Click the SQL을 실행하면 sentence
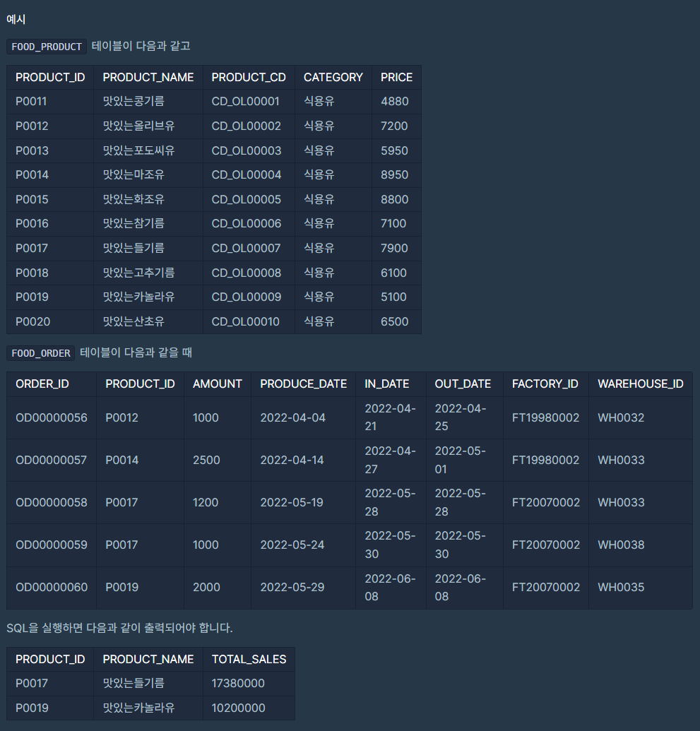 point(119,628)
